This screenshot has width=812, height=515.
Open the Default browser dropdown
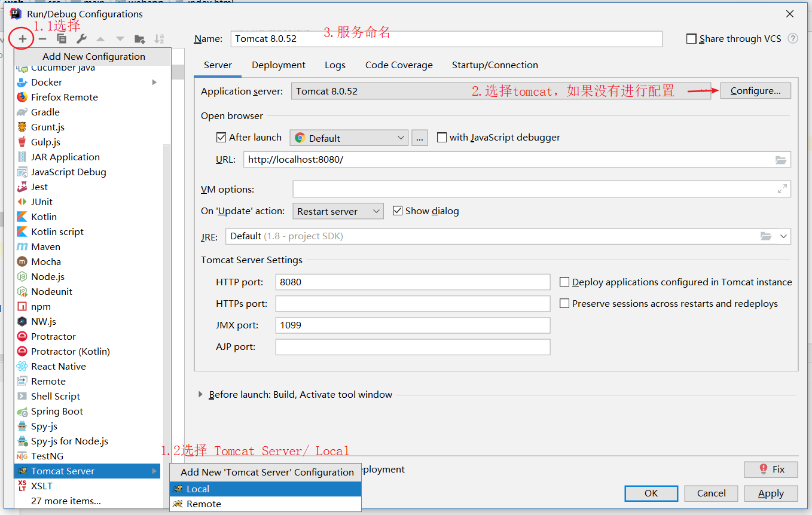349,138
